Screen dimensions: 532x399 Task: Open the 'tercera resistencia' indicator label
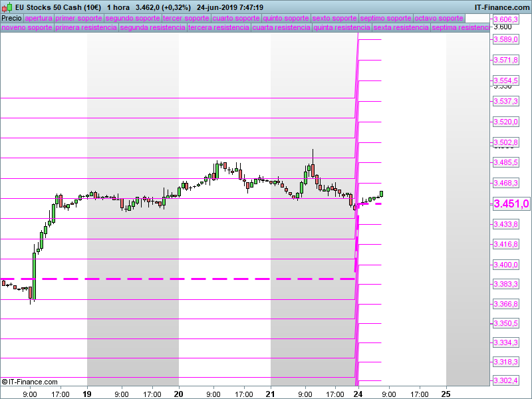point(219,28)
